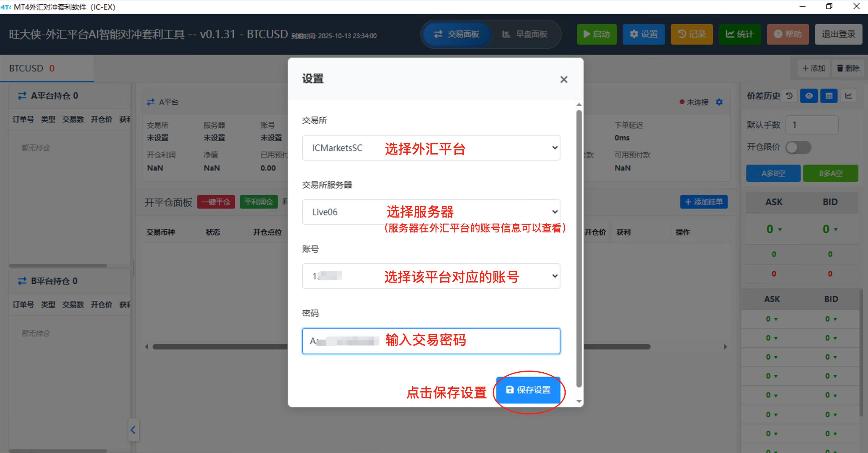Click the 密码 password input field

(x=431, y=341)
